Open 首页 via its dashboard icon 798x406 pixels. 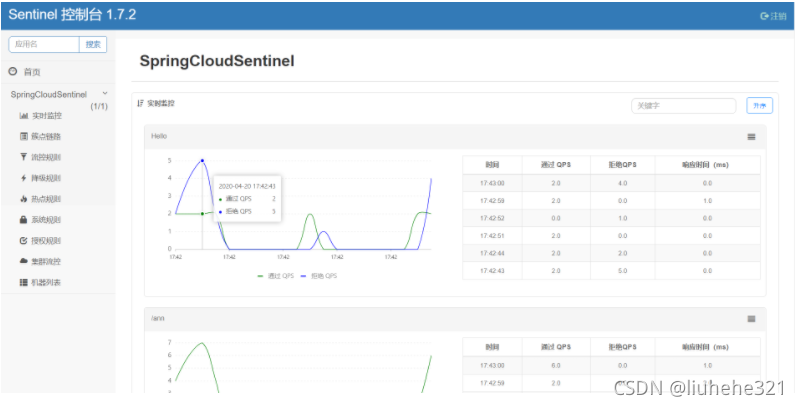(x=13, y=72)
